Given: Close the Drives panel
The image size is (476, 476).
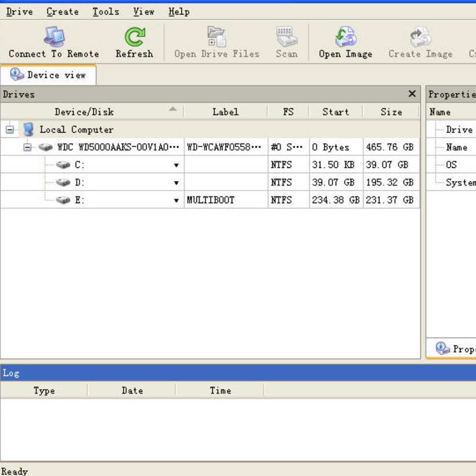Looking at the screenshot, I should [412, 94].
